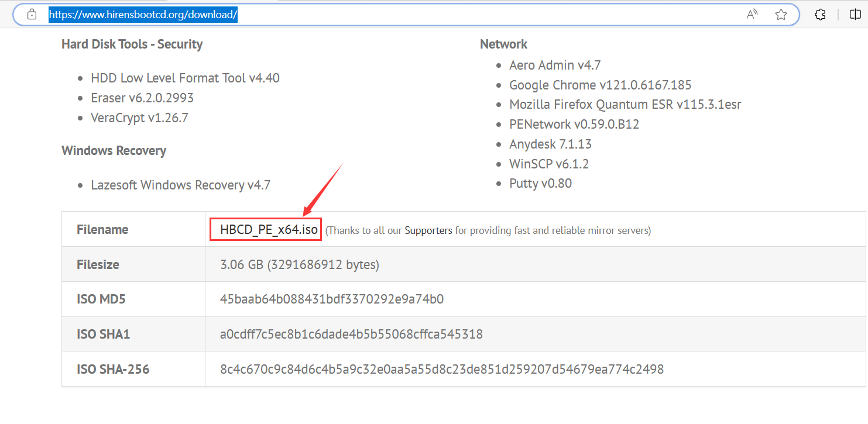
Task: Click the padlock security icon in address bar
Action: (x=32, y=14)
